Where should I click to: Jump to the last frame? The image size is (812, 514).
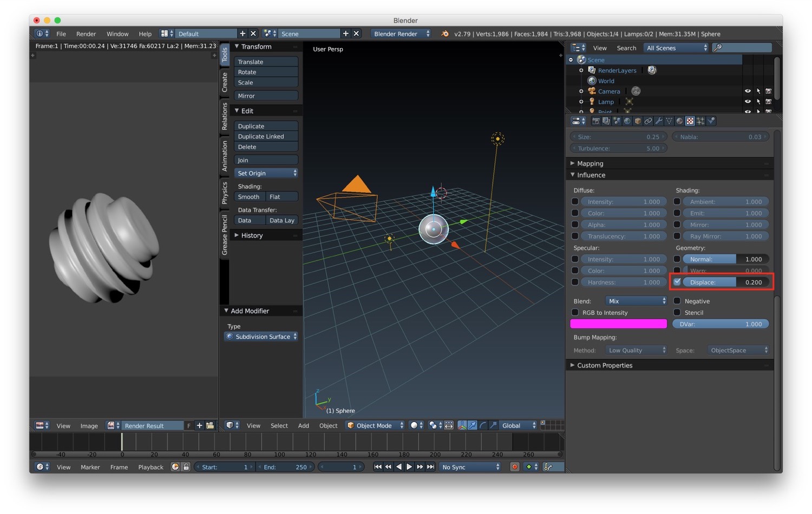coord(430,467)
